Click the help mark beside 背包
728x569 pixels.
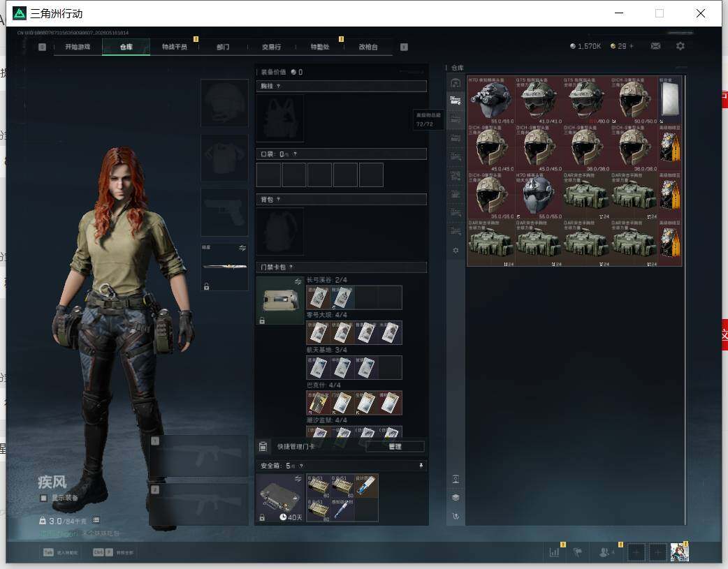point(279,200)
